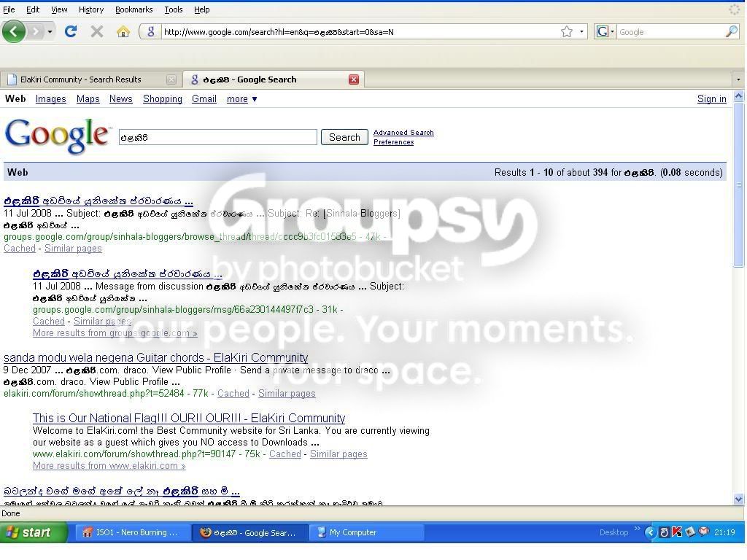Screen dimensions: 747x560
Task: Click the Sign in link
Action: tap(712, 99)
